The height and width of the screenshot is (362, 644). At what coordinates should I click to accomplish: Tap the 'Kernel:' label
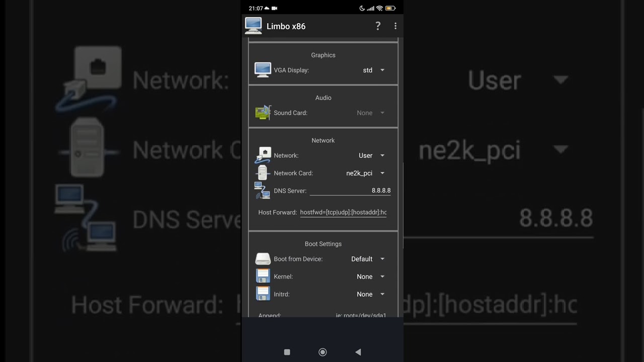coord(283,277)
